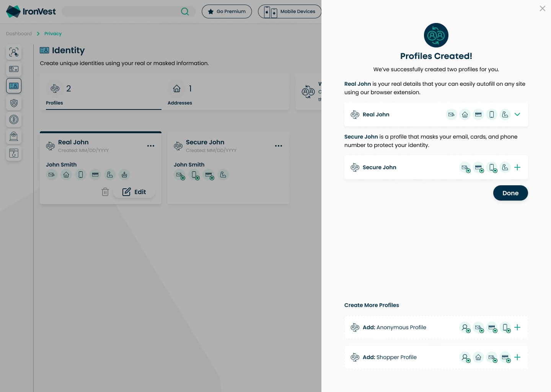551x392 pixels.
Task: Click masked phone icon in Anonymous Profile row
Action: click(506, 328)
